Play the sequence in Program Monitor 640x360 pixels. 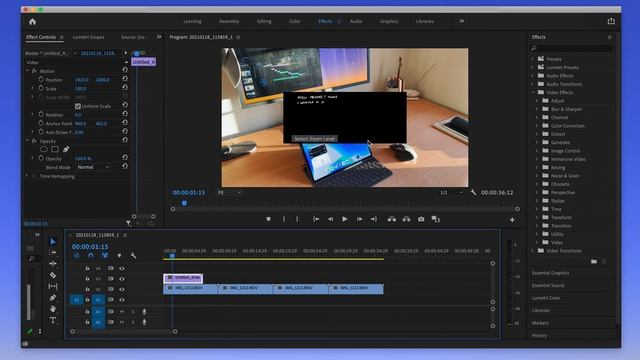344,219
